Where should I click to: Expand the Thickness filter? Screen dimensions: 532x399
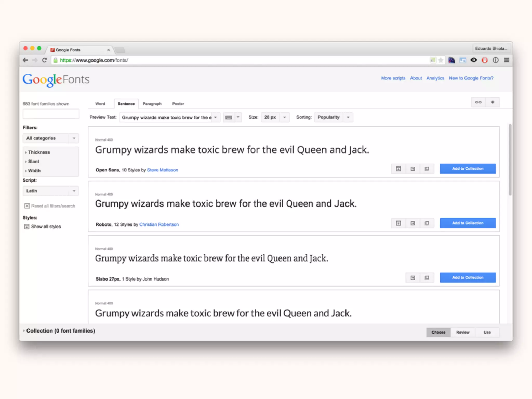pyautogui.click(x=39, y=152)
